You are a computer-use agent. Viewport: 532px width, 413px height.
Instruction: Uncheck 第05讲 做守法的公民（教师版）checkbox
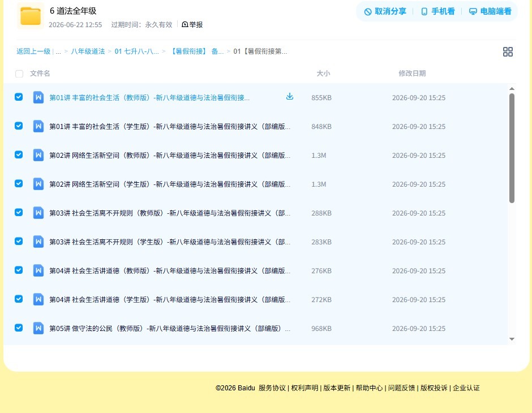[19, 328]
